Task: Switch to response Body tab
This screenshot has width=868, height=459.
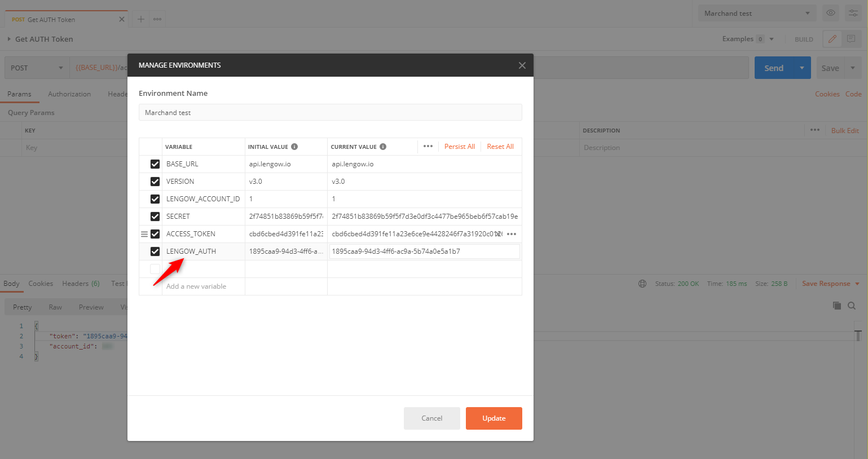Action: (11, 284)
